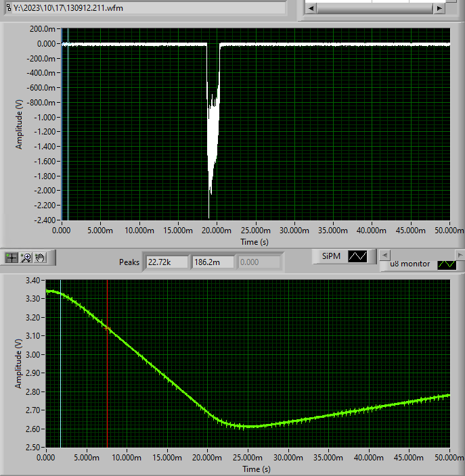This screenshot has width=465, height=476.
Task: Edit upper graph -2.400 amplitude label
Action: click(x=45, y=220)
